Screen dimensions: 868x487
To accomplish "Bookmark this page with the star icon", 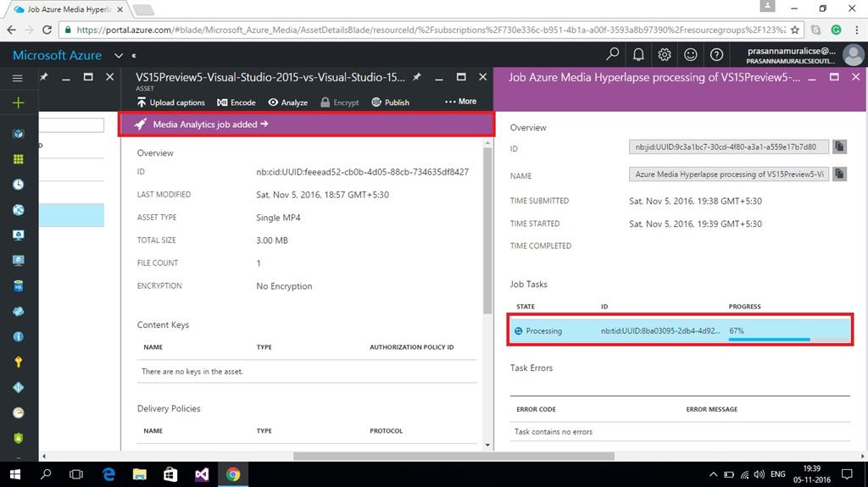I will click(795, 30).
